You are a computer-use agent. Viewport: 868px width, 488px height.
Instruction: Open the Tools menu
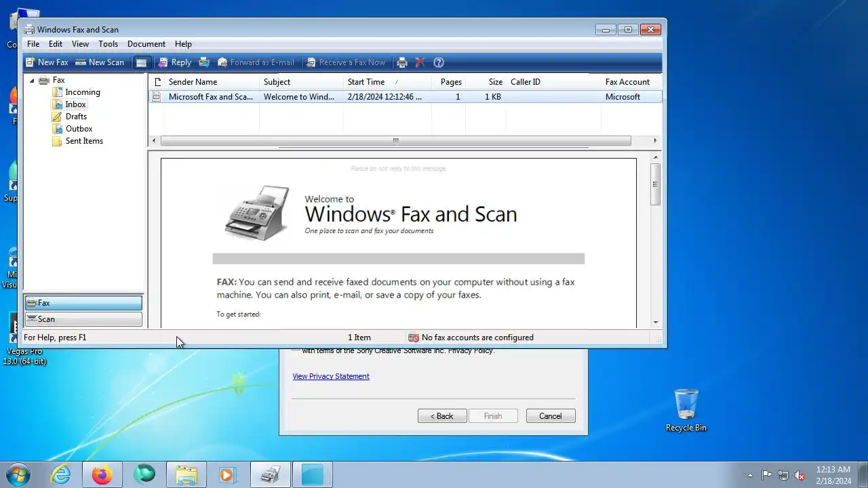(x=108, y=44)
